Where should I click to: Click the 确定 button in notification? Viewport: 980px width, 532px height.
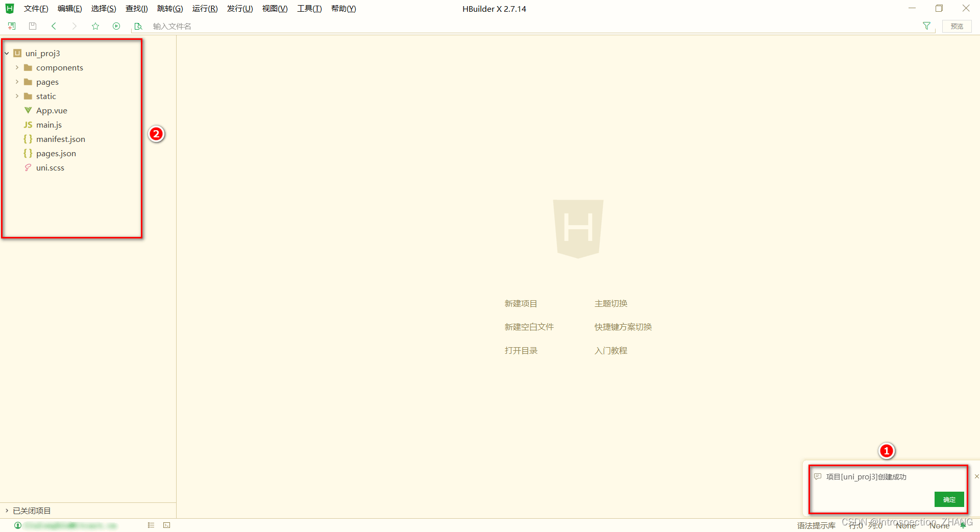[x=949, y=499]
